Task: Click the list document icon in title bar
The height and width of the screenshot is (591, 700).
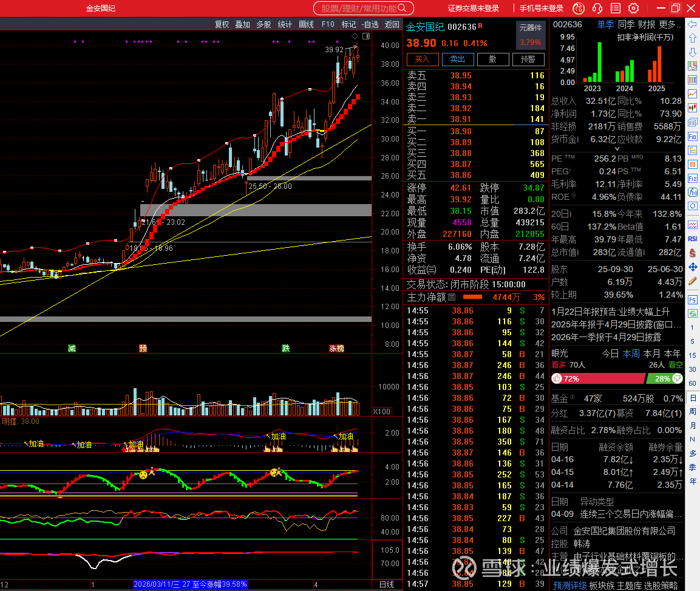Action: tap(616, 8)
